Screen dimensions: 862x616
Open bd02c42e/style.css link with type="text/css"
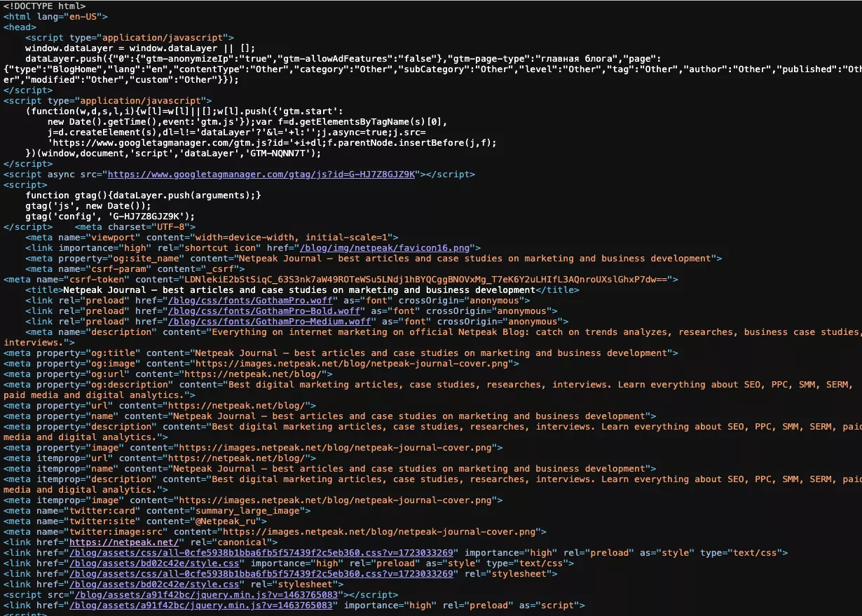(x=155, y=563)
